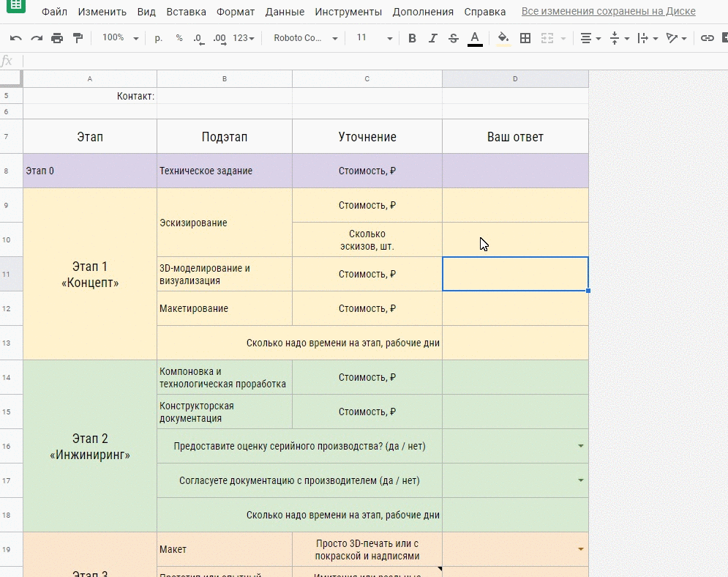The width and height of the screenshot is (728, 577).
Task: Toggle bold text formatting
Action: (412, 38)
